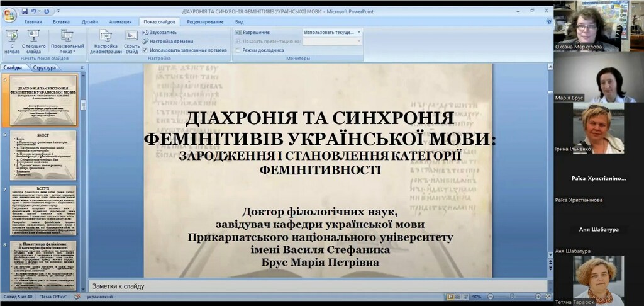Switch to the Анимация ribbon tab
Screen dimensions: 644x306
[x=120, y=21]
